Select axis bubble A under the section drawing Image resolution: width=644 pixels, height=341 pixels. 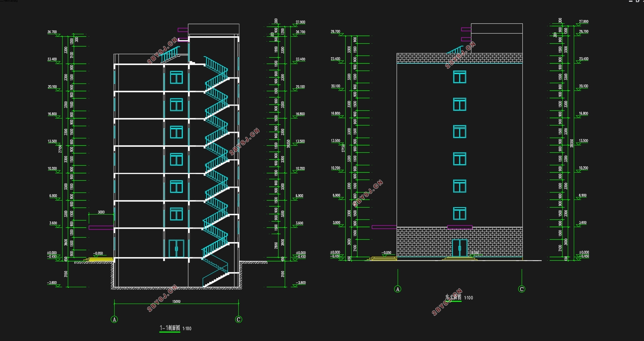(x=114, y=319)
